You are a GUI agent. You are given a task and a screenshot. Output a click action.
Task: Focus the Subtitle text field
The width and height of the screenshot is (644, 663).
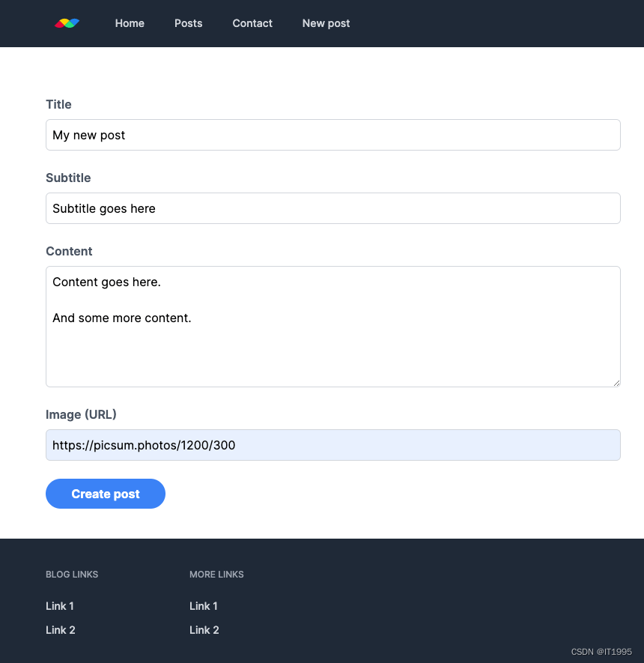332,208
